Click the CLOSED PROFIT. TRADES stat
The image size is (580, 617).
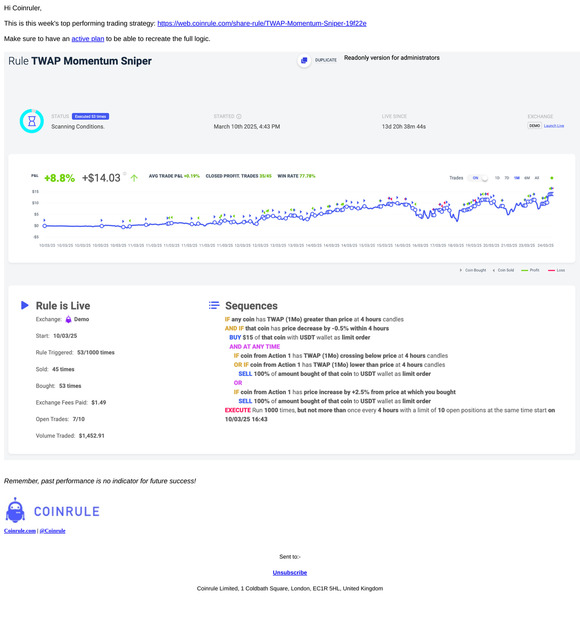pyautogui.click(x=238, y=176)
